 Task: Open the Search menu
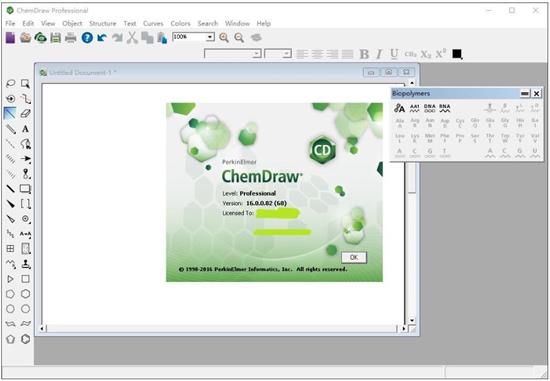coord(208,24)
